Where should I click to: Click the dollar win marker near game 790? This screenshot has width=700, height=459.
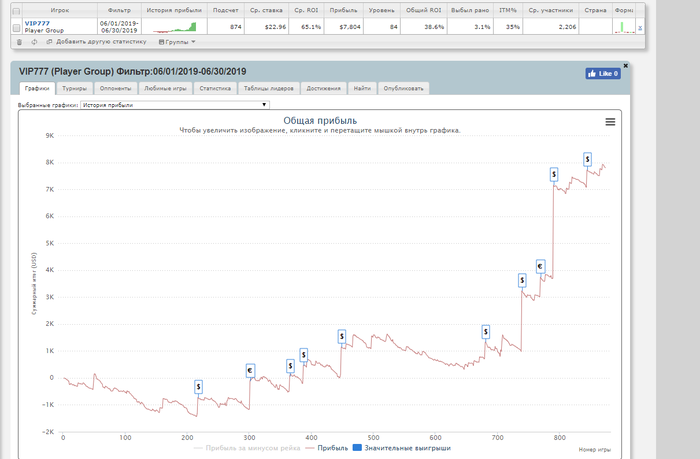coord(554,174)
